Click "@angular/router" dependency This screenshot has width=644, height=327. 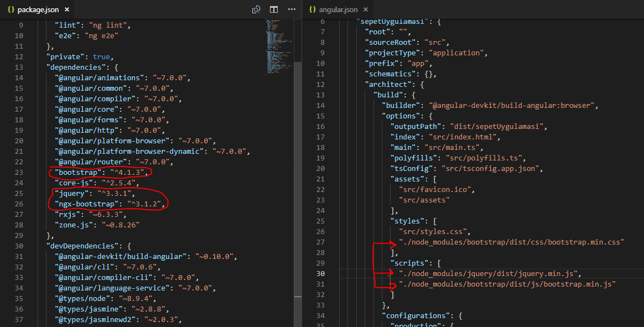click(91, 162)
